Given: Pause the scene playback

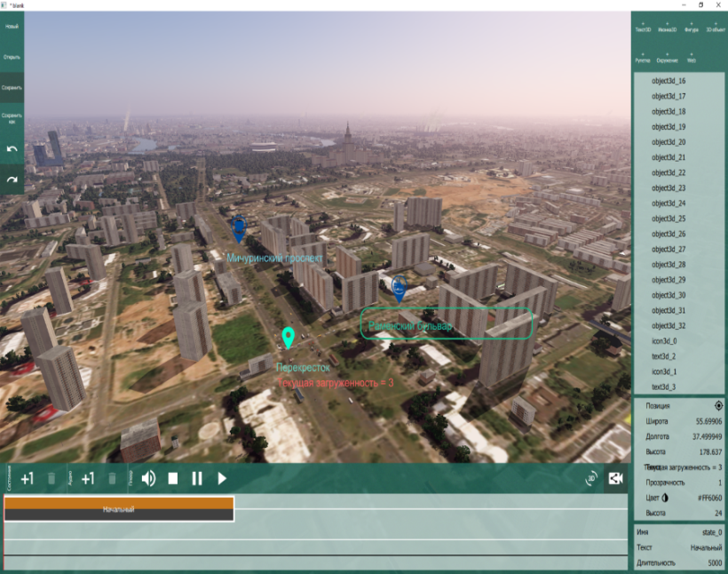Looking at the screenshot, I should pyautogui.click(x=197, y=479).
